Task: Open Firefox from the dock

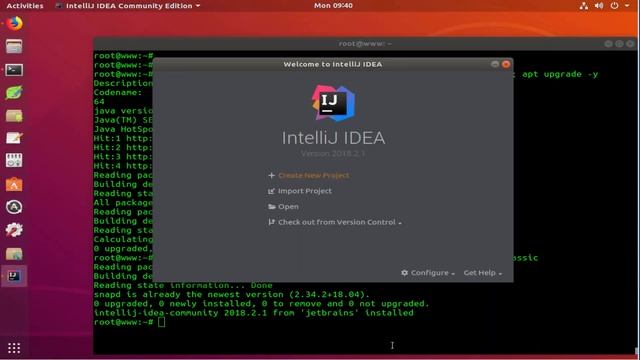Action: 14,23
